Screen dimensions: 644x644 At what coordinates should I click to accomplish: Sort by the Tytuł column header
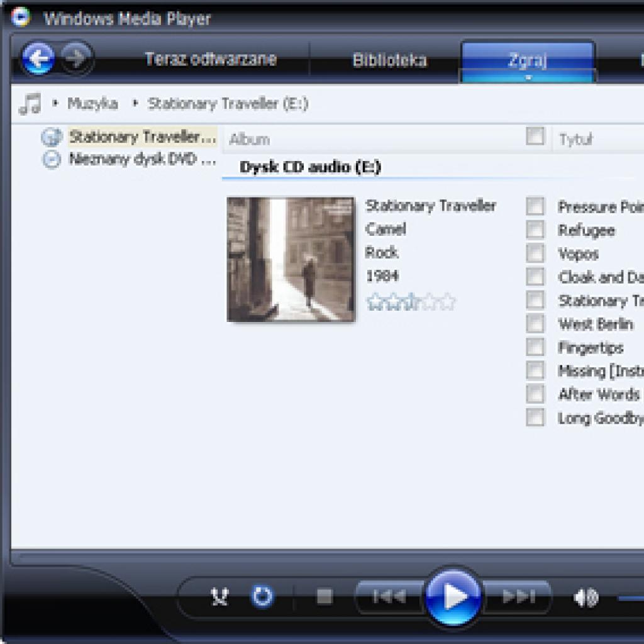tap(576, 140)
